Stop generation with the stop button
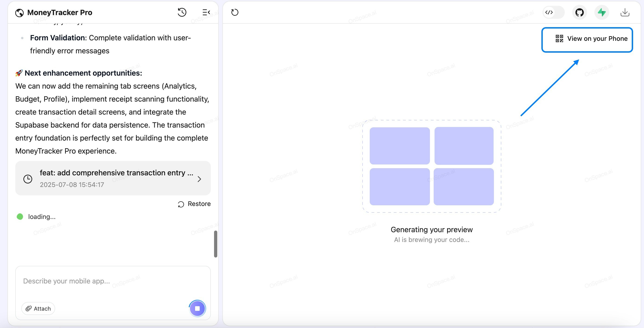The width and height of the screenshot is (644, 328). tap(197, 308)
